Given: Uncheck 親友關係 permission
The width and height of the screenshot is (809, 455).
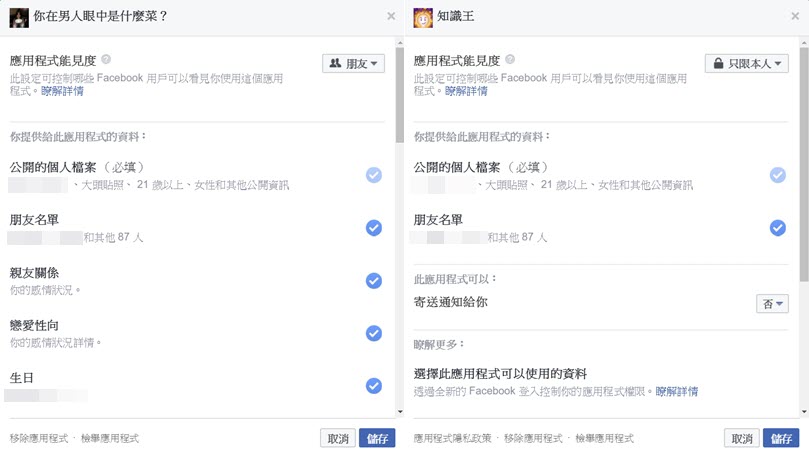Looking at the screenshot, I should pos(374,281).
